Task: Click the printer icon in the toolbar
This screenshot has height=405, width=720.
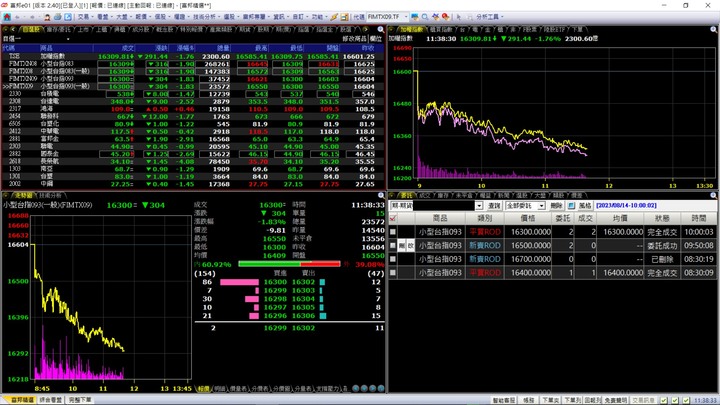Action: [57, 17]
